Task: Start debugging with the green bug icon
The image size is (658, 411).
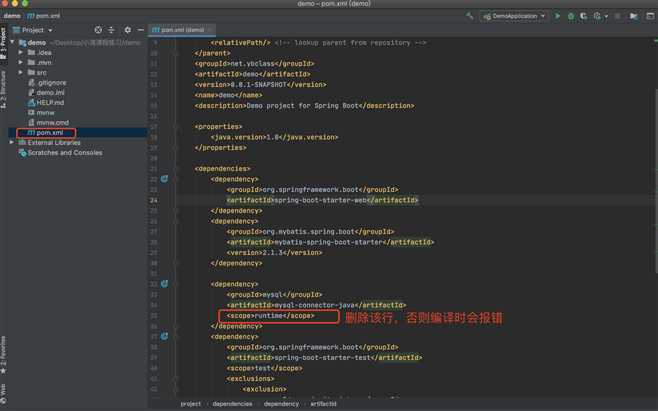Action: 571,16
